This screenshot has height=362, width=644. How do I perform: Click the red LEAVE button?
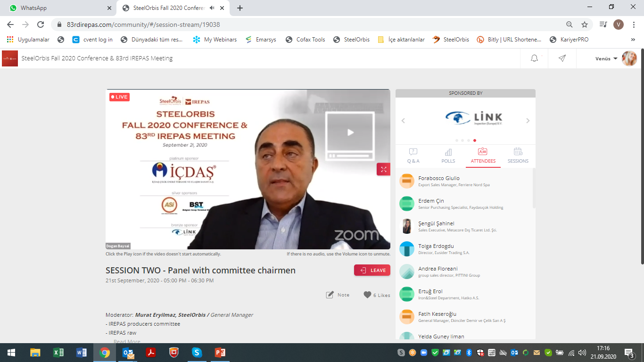(x=372, y=270)
